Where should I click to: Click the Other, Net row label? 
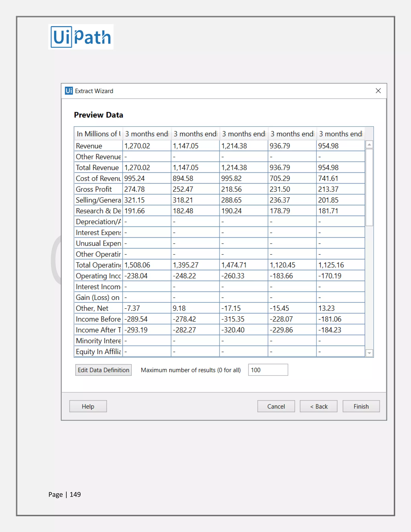98,308
